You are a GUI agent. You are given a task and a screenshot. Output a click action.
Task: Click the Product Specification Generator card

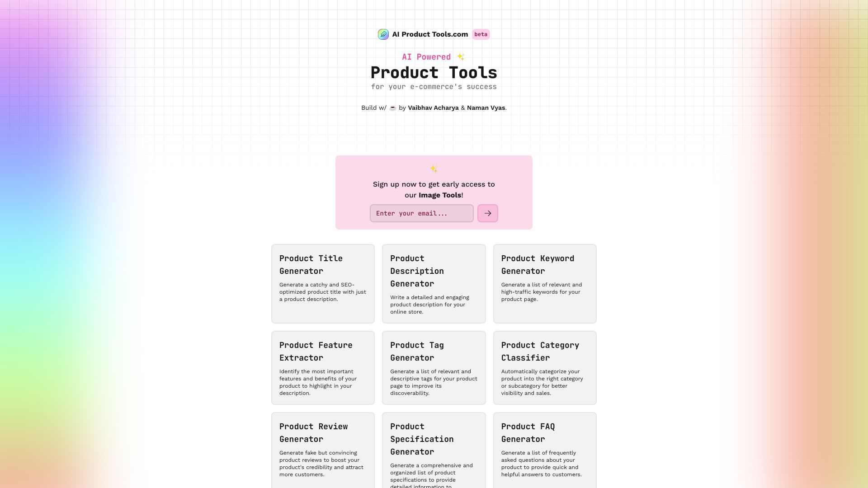(x=434, y=450)
